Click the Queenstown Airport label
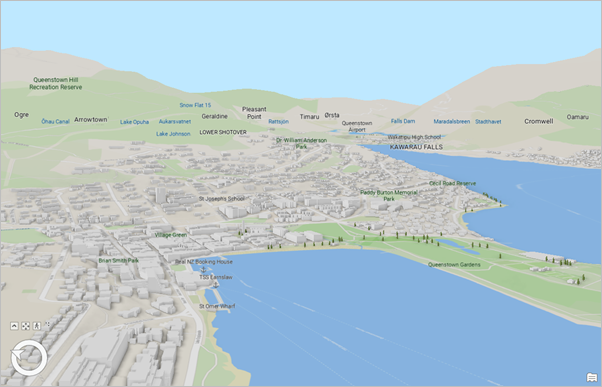 [357, 126]
